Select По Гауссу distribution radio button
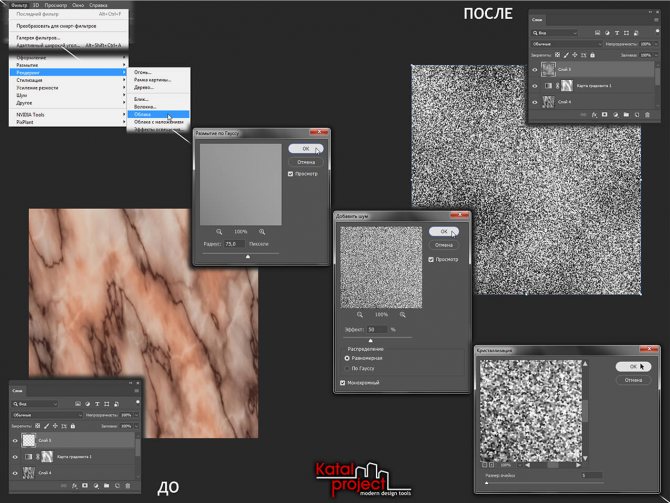This screenshot has height=503, width=670. coord(347,368)
